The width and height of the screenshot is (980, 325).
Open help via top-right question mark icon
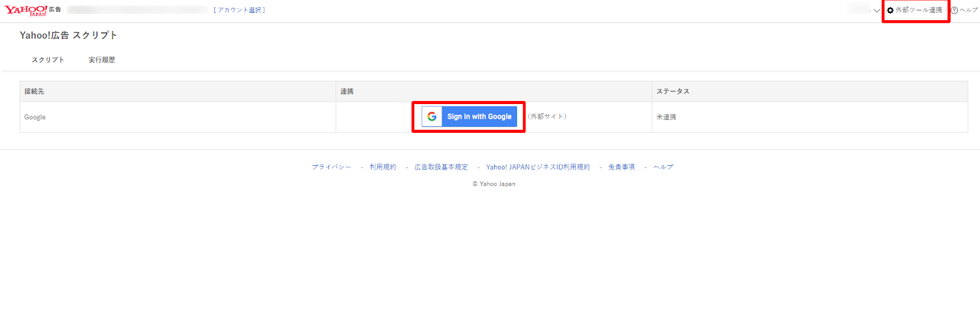pyautogui.click(x=954, y=10)
